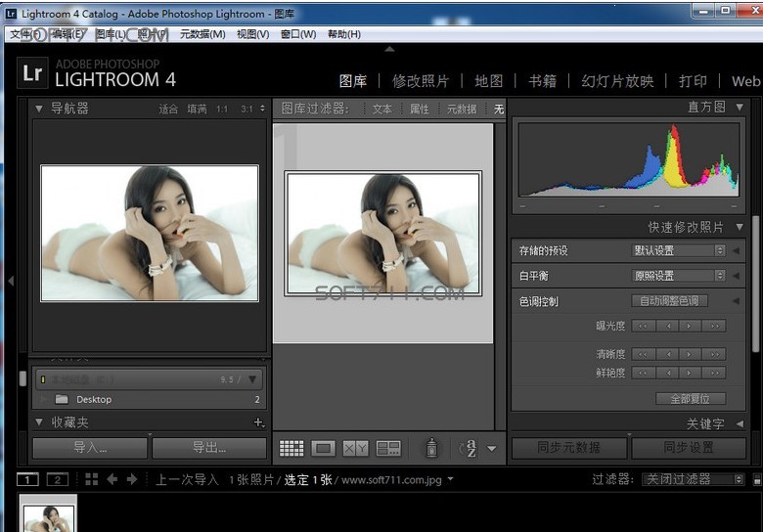The width and height of the screenshot is (763, 532).
Task: Open the Help 帮助(H) menu
Action: coord(344,34)
